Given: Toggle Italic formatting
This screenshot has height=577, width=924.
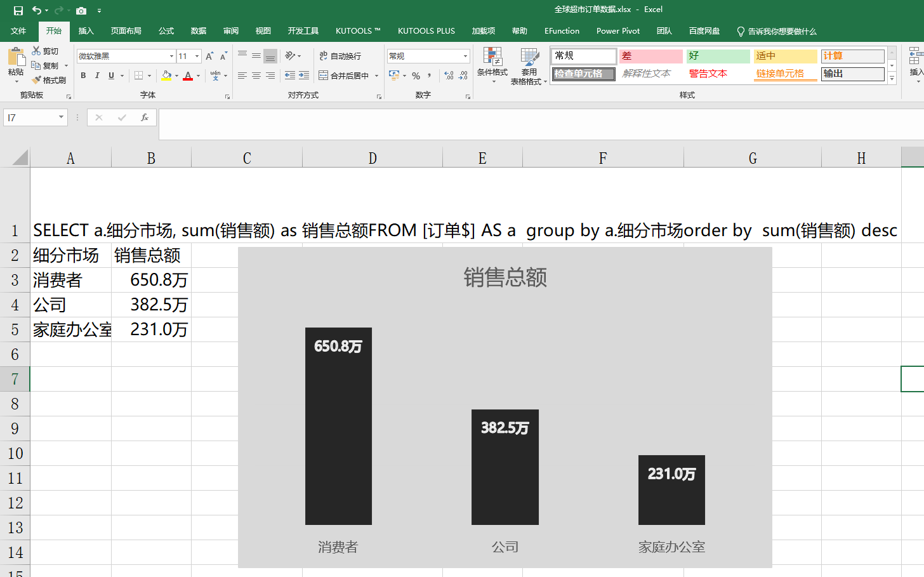Looking at the screenshot, I should tap(97, 76).
